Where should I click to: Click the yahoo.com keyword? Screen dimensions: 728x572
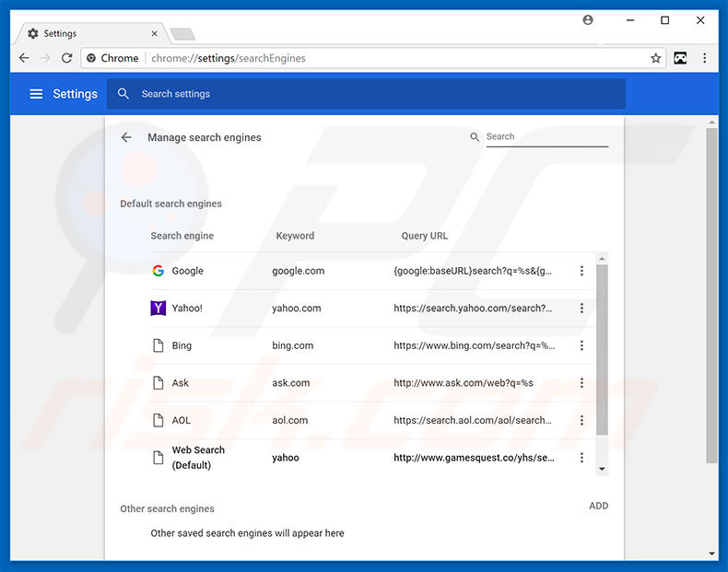(x=296, y=308)
